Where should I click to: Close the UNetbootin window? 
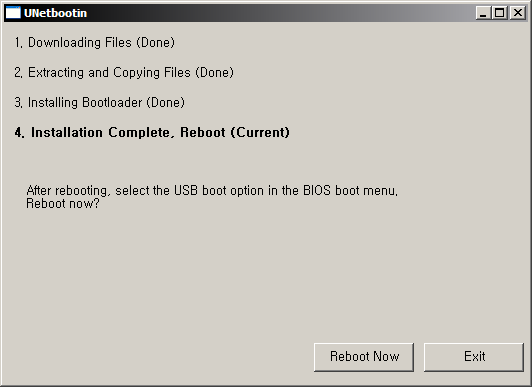tap(518, 13)
